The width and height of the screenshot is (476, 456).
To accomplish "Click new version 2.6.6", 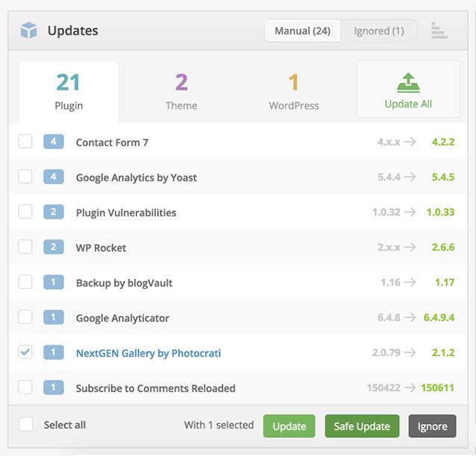I will [x=443, y=247].
